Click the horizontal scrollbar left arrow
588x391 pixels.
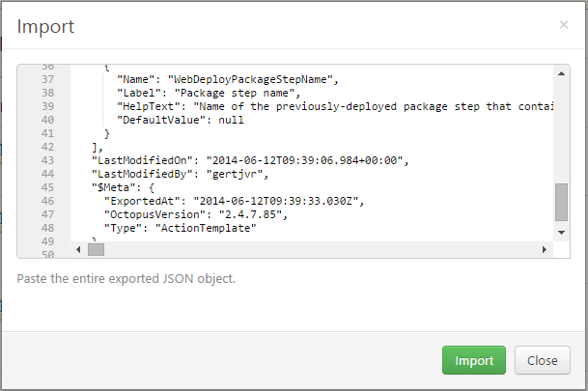[79, 250]
